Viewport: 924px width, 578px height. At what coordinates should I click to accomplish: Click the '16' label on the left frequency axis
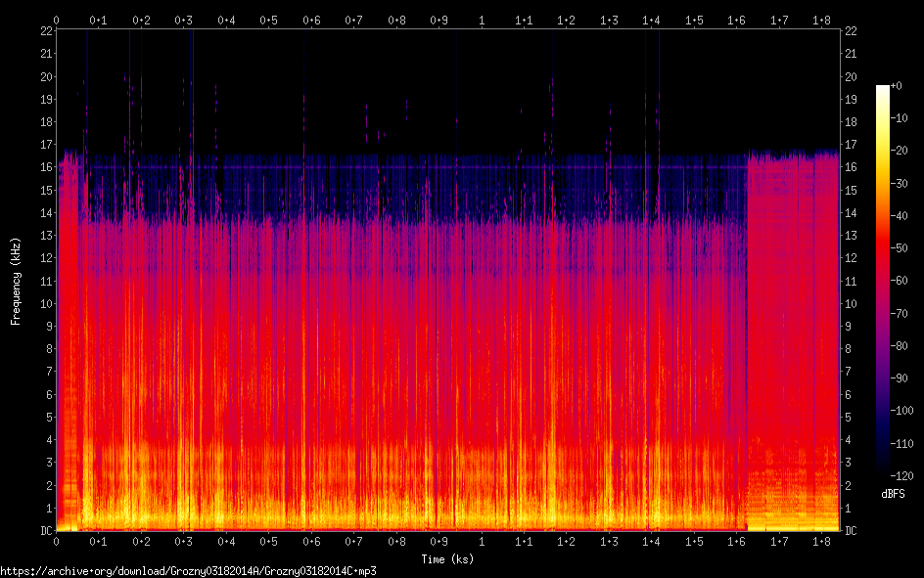(47, 167)
